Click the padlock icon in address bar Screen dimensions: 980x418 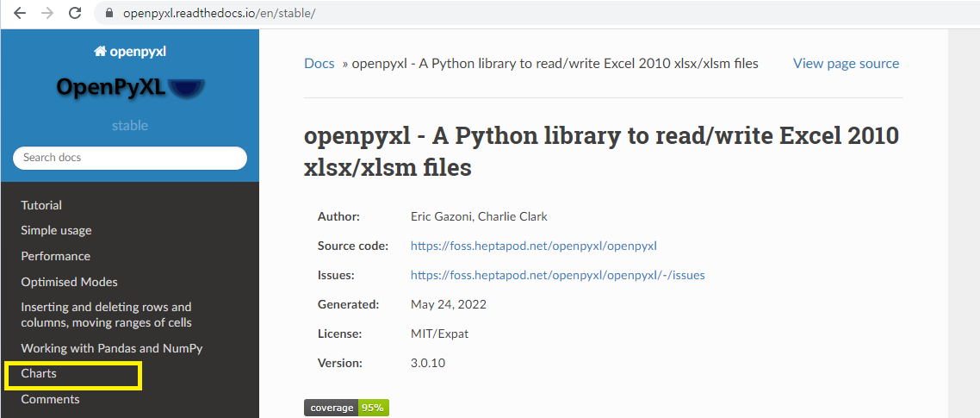110,13
